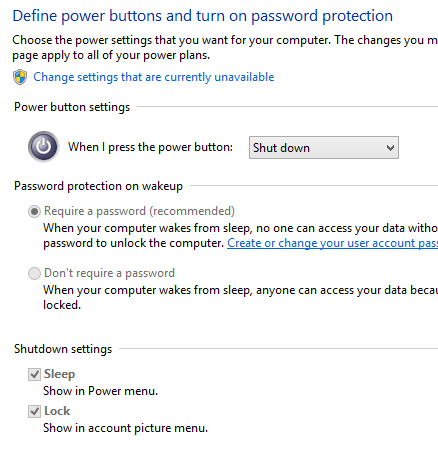Screen dimensions: 438x450
Task: Toggle the Sleep checkbox
Action: tap(34, 374)
